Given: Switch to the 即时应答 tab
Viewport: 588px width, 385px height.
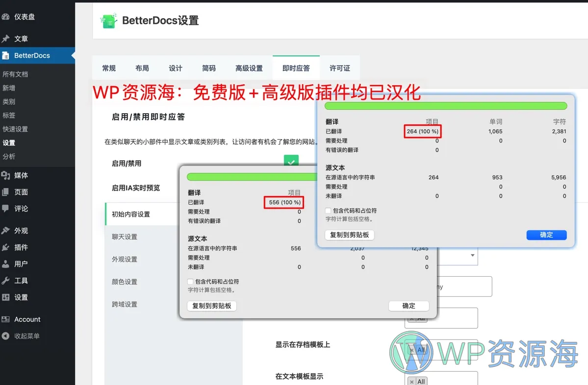Looking at the screenshot, I should (296, 68).
